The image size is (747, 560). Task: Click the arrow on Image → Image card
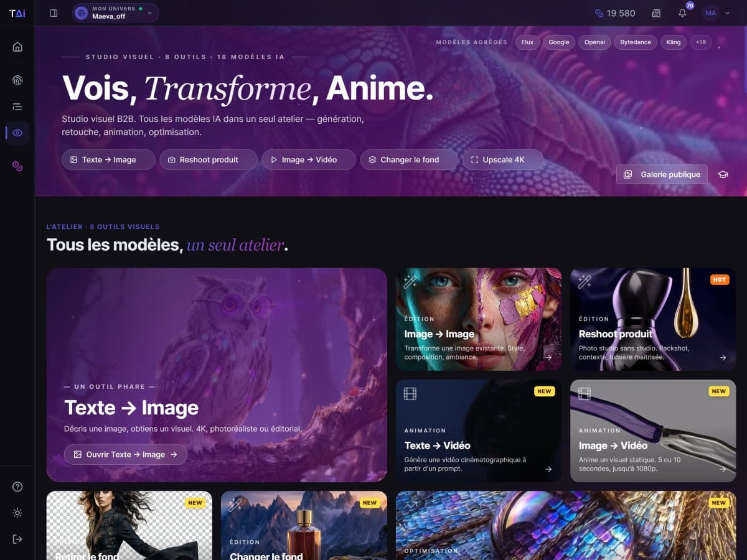(548, 358)
